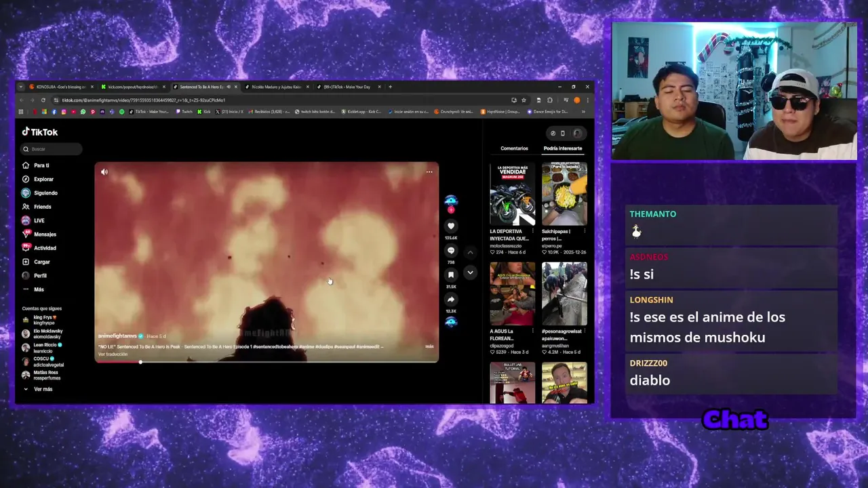
Task: Open the spinning music disc icon
Action: [x=451, y=322]
